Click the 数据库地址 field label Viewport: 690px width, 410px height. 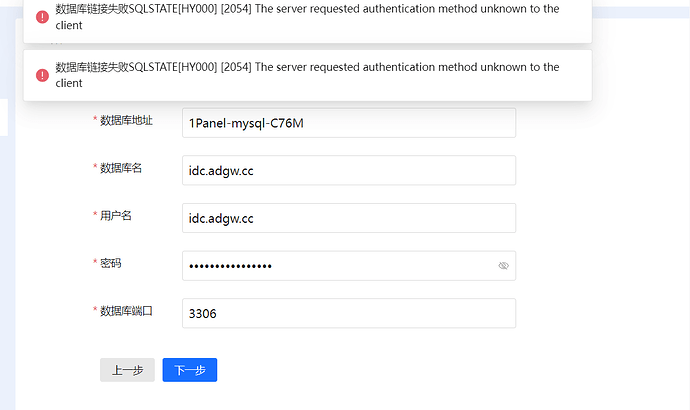point(126,120)
